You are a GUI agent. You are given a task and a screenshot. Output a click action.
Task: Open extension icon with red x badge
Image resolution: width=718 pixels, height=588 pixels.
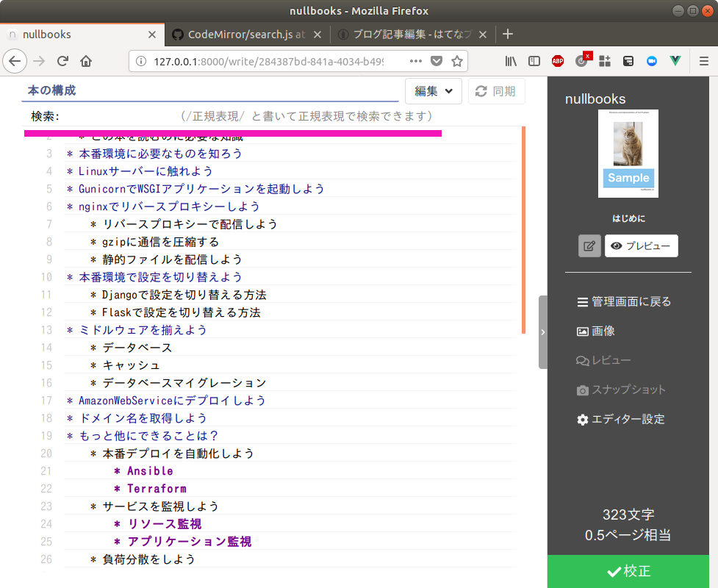(x=583, y=60)
